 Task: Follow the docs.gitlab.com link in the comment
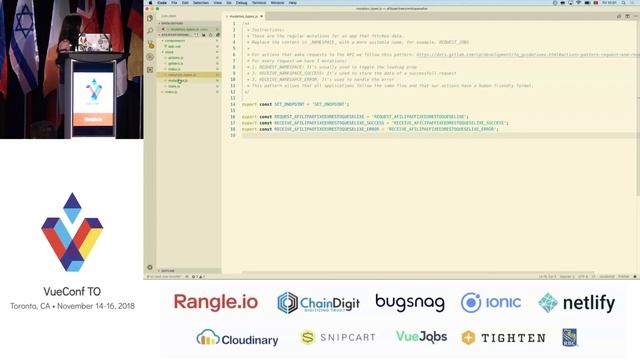coord(528,54)
